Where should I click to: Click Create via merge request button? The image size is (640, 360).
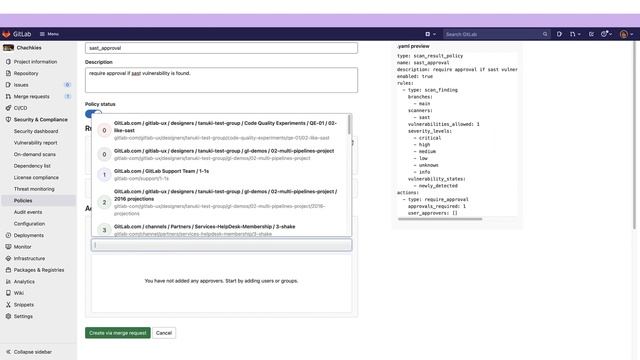pyautogui.click(x=118, y=333)
